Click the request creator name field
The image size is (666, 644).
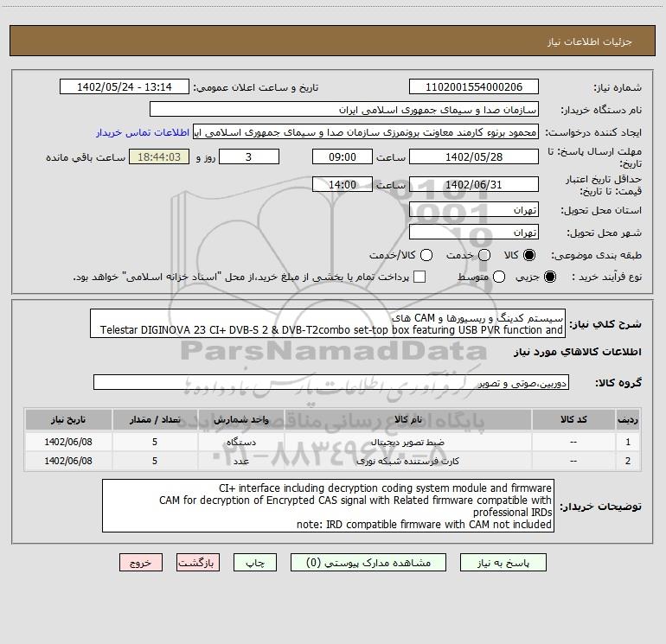[x=366, y=132]
